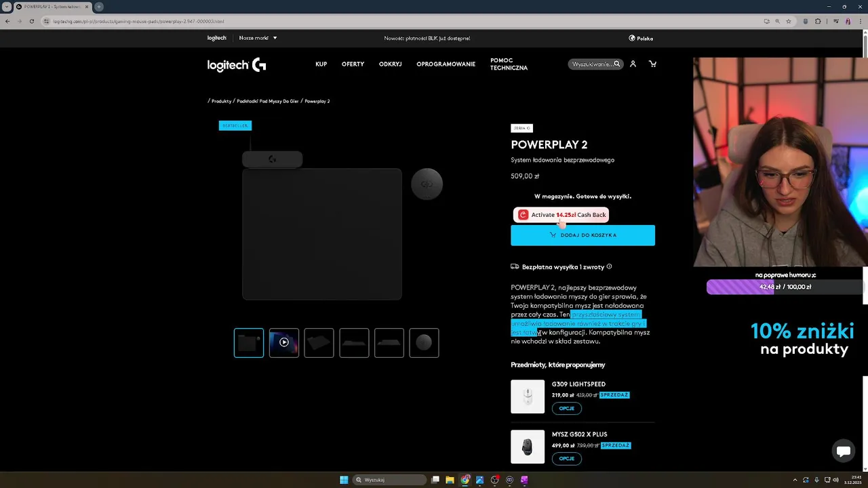Click the install app icon in address bar
The image size is (868, 488).
[x=766, y=21]
